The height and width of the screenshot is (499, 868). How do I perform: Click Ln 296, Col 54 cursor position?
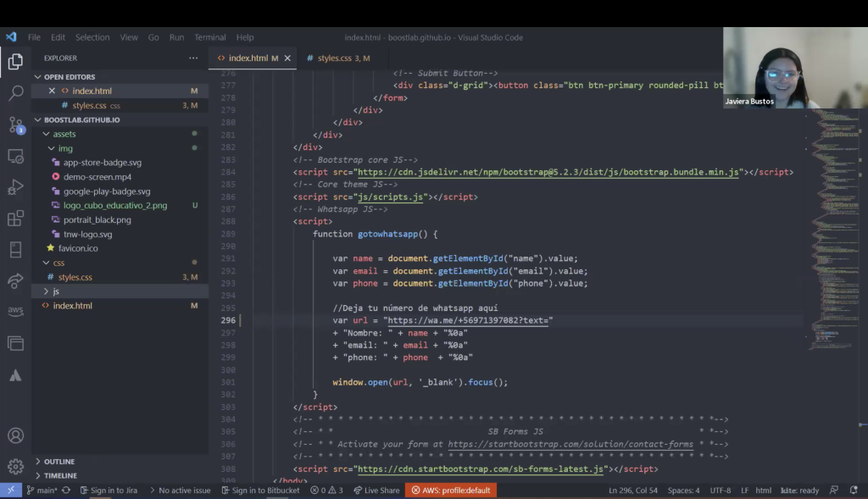point(632,491)
